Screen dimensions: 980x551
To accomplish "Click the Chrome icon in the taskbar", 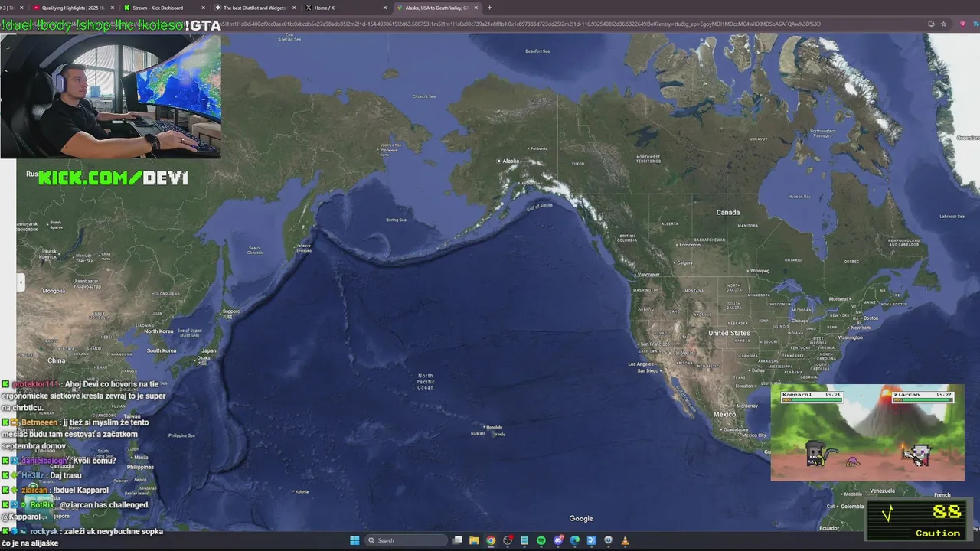I will tap(491, 540).
